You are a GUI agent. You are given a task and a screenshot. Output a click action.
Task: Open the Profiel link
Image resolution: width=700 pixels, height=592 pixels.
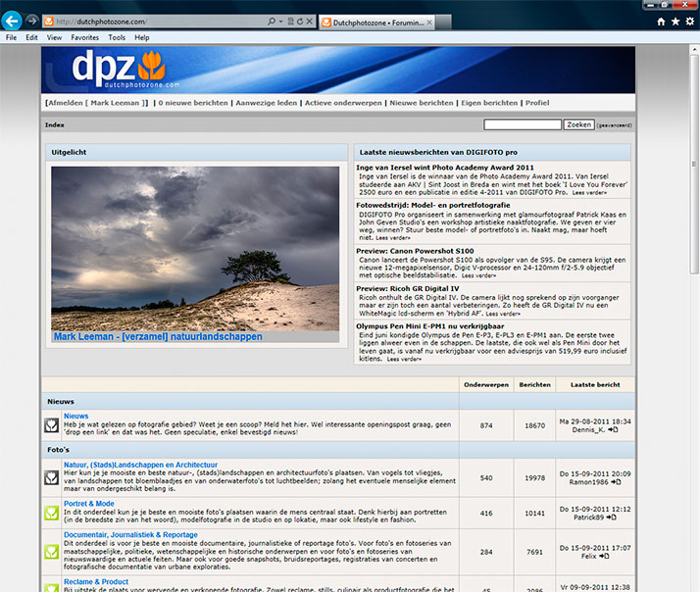point(537,103)
